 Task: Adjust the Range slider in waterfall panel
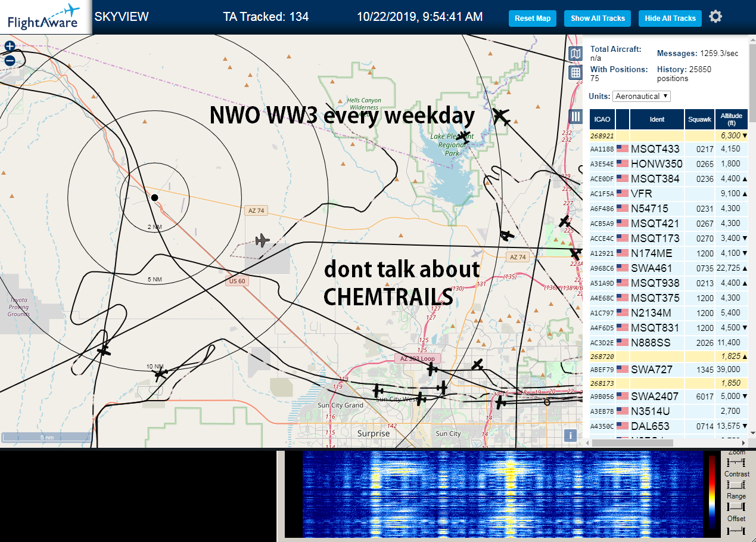pyautogui.click(x=736, y=507)
